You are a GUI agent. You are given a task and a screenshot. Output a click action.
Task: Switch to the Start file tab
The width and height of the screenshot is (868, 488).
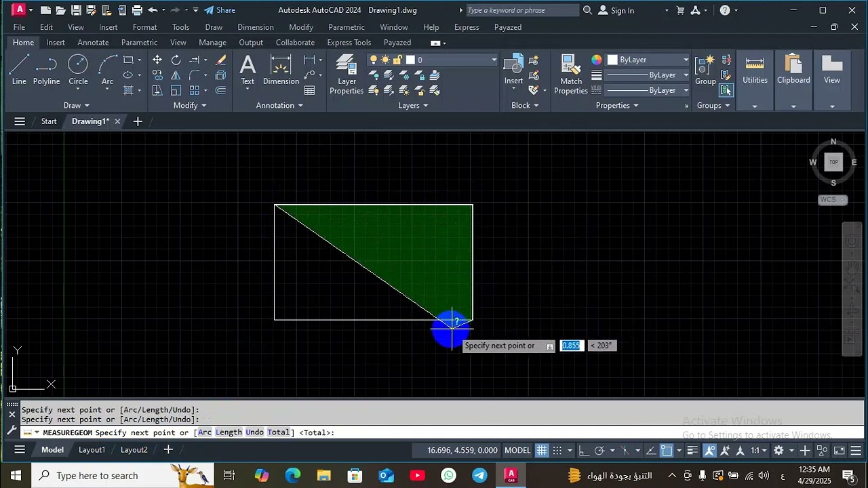pos(49,121)
